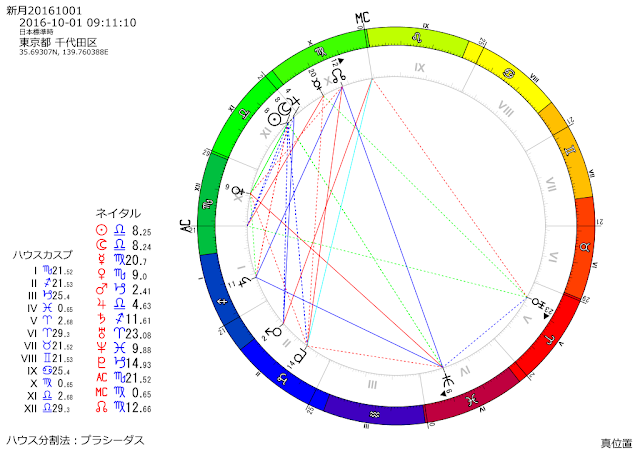Screen dimensions: 640x452
Task: Select the Uranus symbol inside the chart wheel
Action: 538,302
